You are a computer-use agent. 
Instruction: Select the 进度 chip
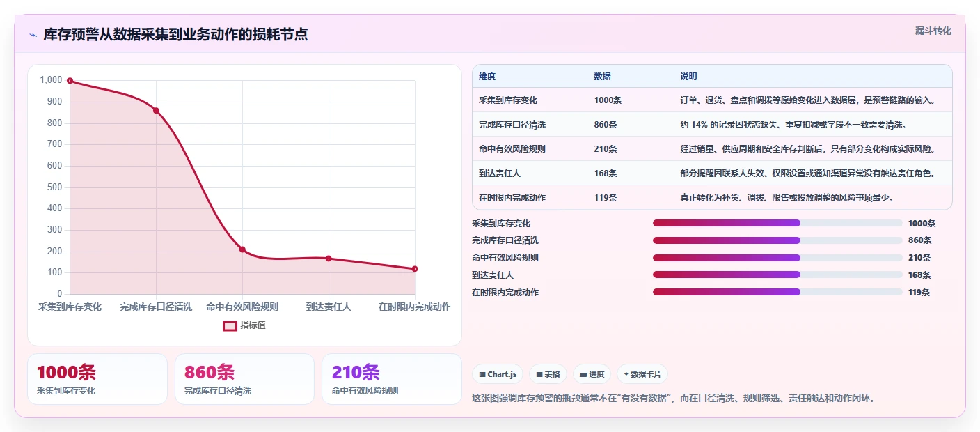592,374
